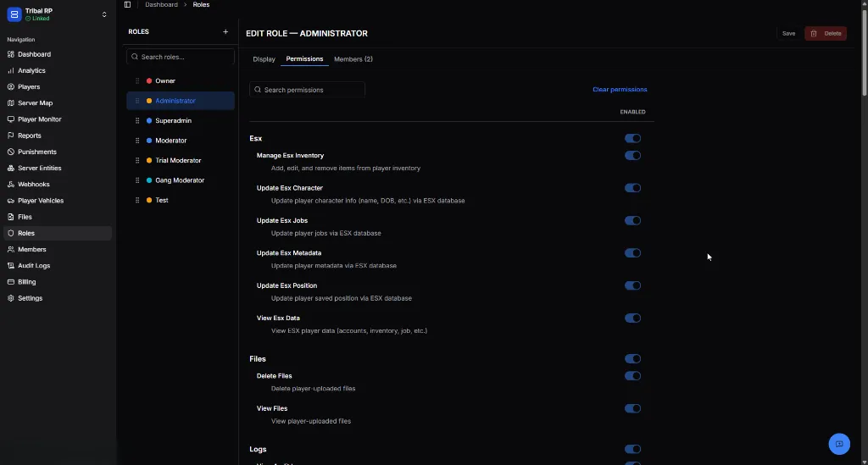
Task: Go to Punishments in navigation
Action: tap(58, 152)
